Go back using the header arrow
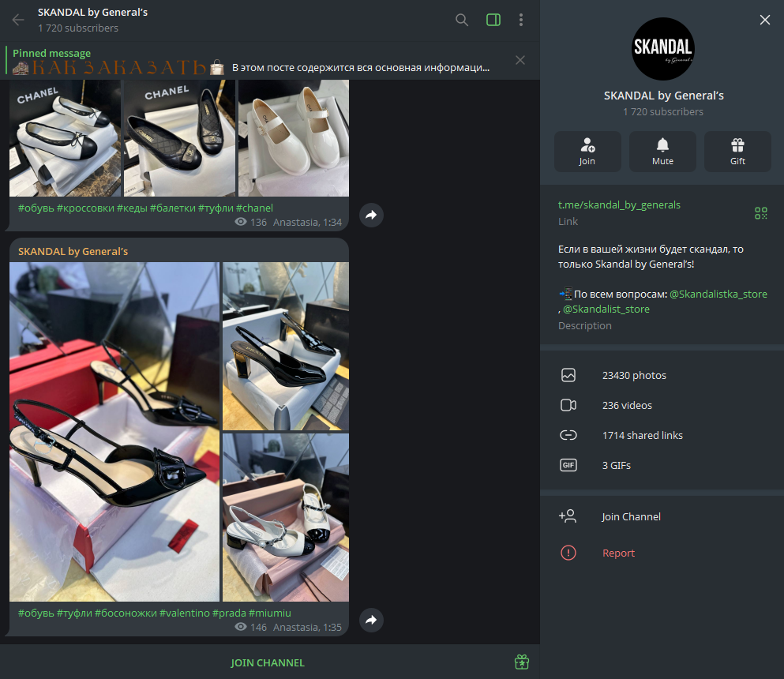 [x=18, y=20]
